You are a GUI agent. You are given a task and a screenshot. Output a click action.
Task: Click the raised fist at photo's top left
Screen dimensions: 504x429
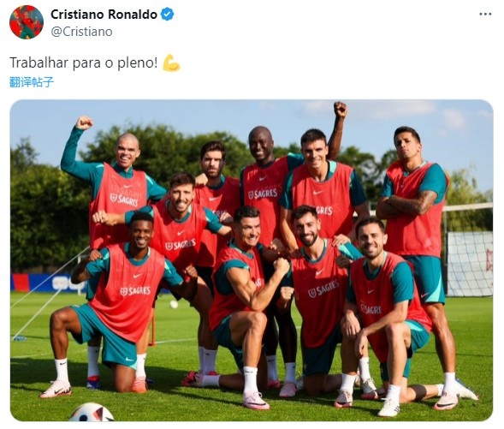click(84, 122)
